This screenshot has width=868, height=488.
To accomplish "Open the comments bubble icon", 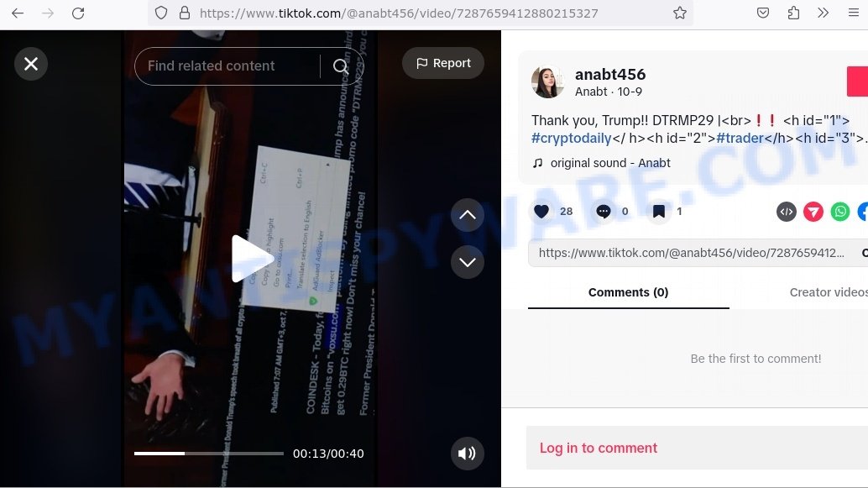I will 604,211.
